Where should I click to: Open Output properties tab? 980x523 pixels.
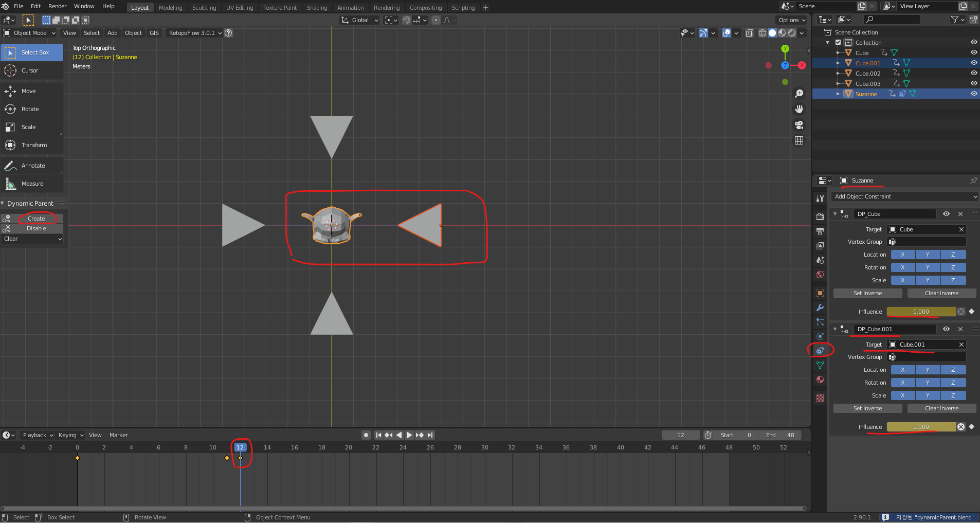point(820,231)
